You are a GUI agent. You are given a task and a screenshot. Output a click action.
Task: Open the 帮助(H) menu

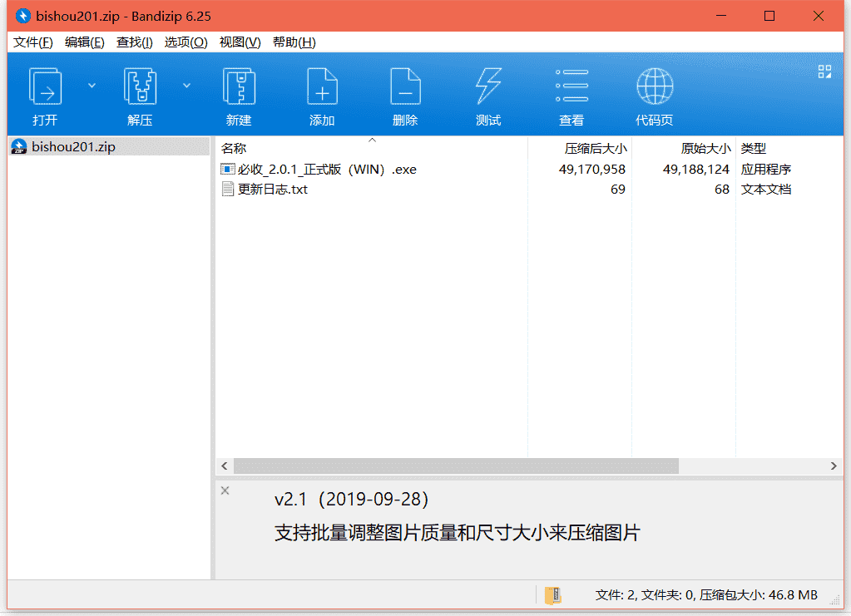pos(294,42)
